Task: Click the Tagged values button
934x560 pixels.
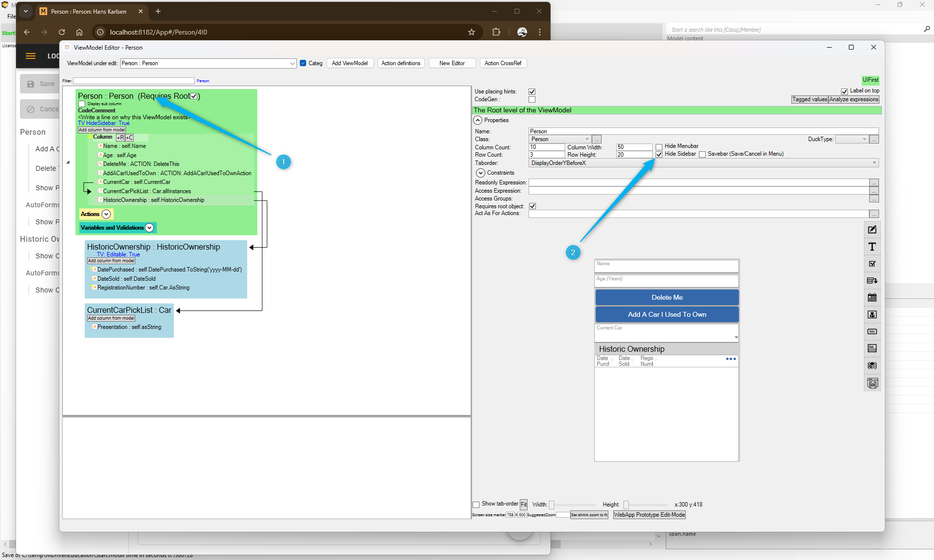Action: [809, 99]
